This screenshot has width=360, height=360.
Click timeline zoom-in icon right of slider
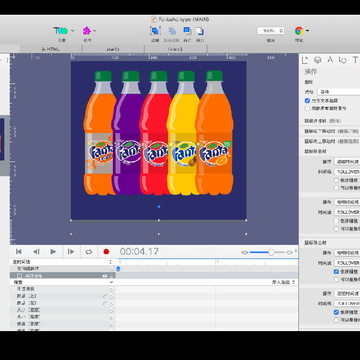[x=289, y=253]
